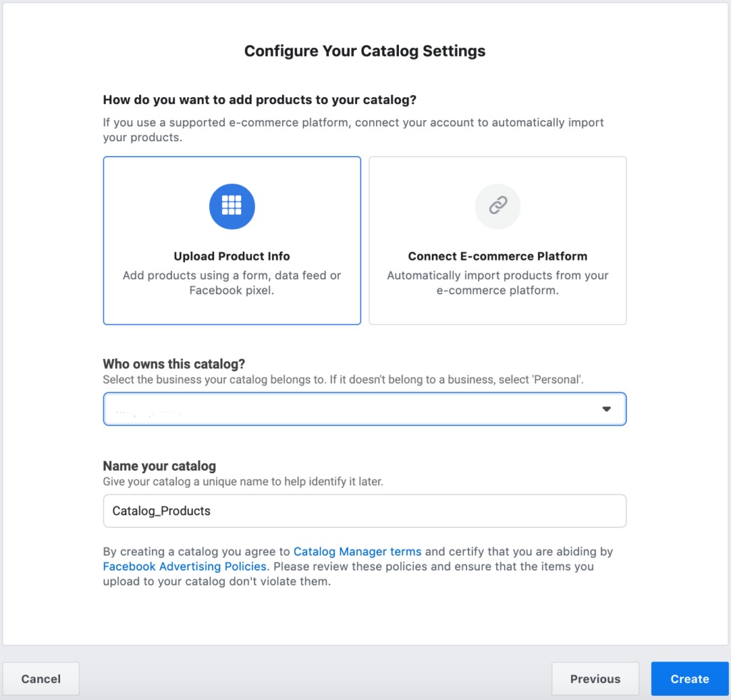
Task: Click the blue circle behind the grid icon
Action: (x=231, y=206)
